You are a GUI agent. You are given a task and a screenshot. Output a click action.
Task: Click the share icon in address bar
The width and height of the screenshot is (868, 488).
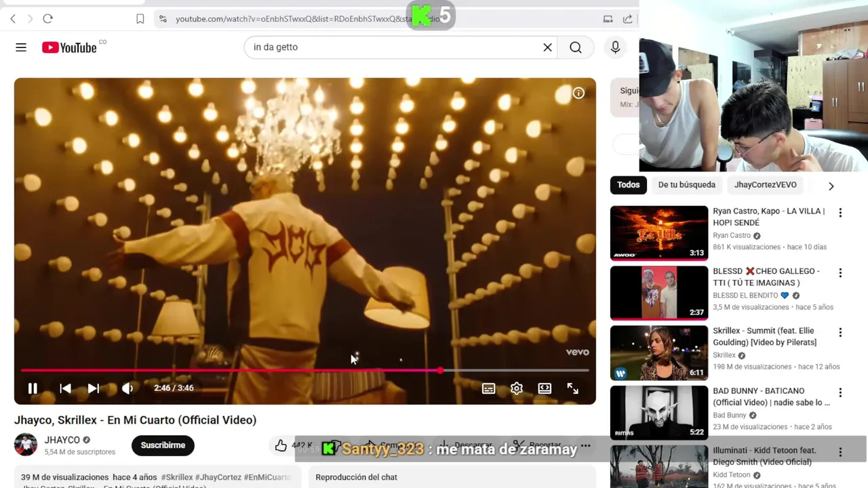point(628,19)
